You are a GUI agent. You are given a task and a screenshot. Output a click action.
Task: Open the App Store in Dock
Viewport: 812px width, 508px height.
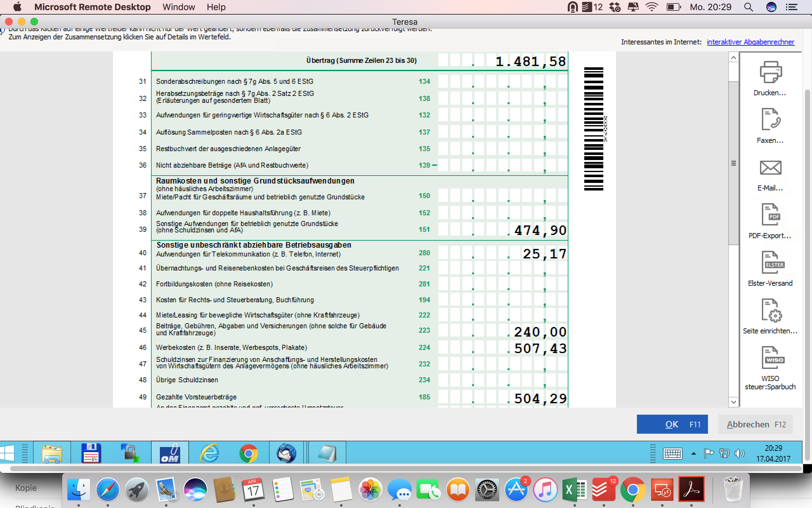point(516,490)
